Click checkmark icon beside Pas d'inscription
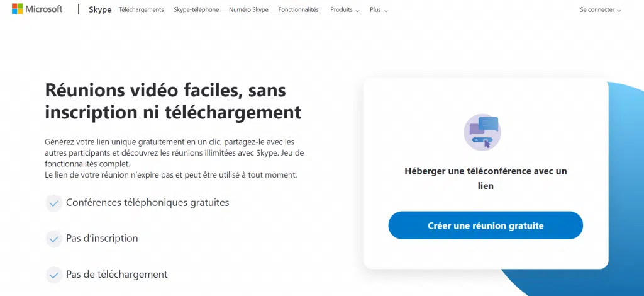The width and height of the screenshot is (644, 296). pyautogui.click(x=54, y=239)
